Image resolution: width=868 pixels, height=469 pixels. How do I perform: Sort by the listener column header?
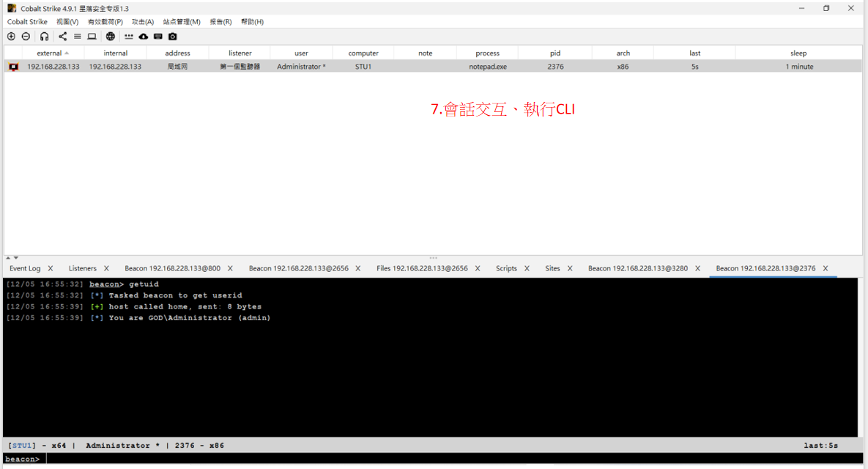240,53
